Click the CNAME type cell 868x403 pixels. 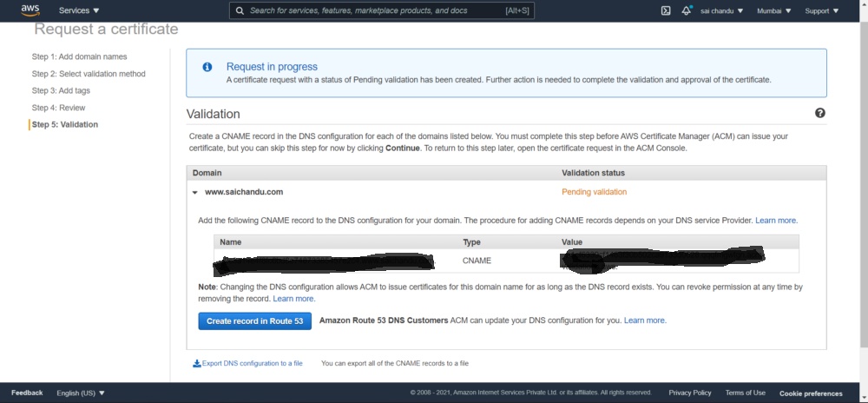point(477,261)
